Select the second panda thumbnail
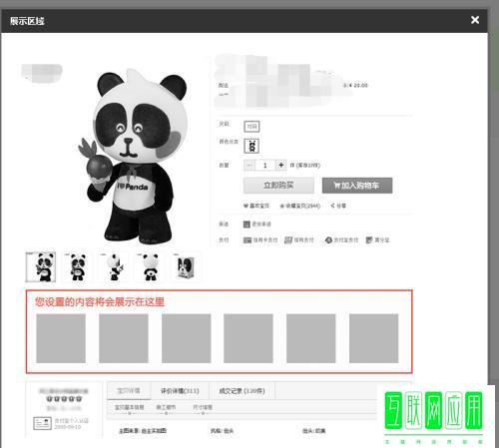Image resolution: width=499 pixels, height=448 pixels. (78, 267)
